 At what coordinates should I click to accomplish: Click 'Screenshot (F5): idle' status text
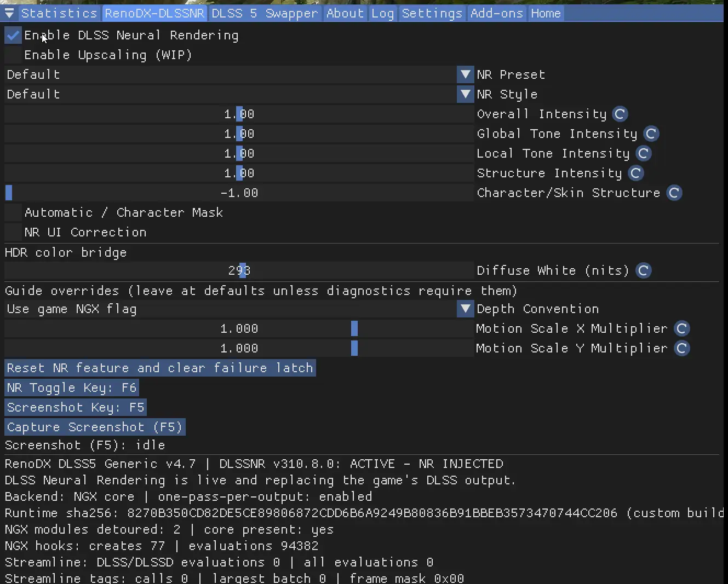tap(85, 445)
